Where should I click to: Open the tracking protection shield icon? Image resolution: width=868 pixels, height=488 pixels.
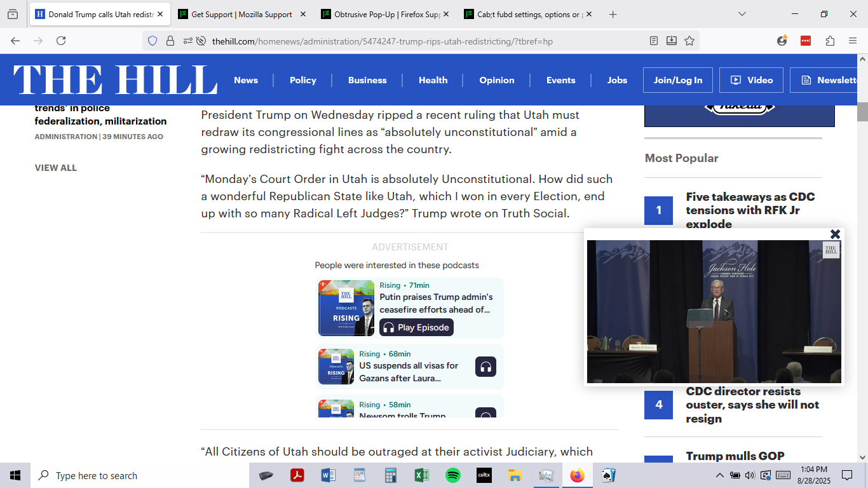click(153, 41)
